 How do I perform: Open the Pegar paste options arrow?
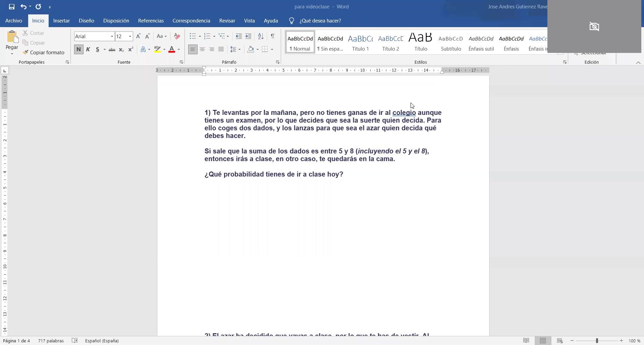tap(12, 54)
